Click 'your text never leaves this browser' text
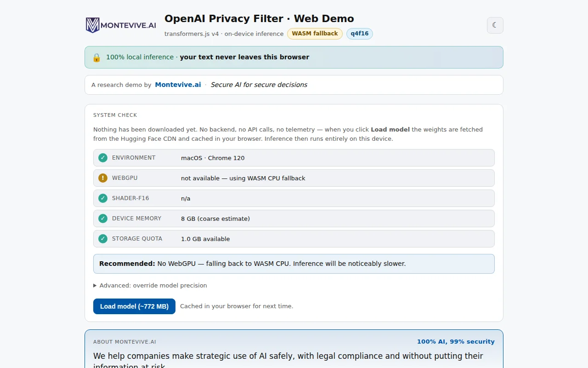 coord(244,57)
